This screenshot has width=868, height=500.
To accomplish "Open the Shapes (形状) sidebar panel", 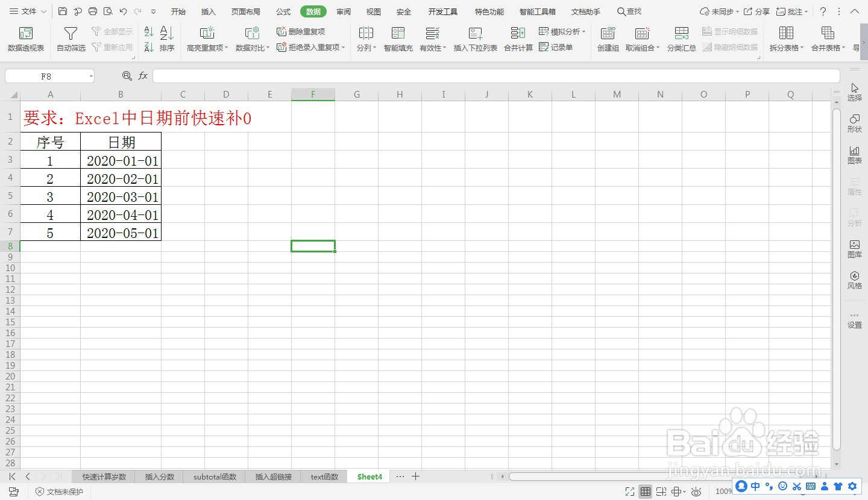I will point(855,123).
